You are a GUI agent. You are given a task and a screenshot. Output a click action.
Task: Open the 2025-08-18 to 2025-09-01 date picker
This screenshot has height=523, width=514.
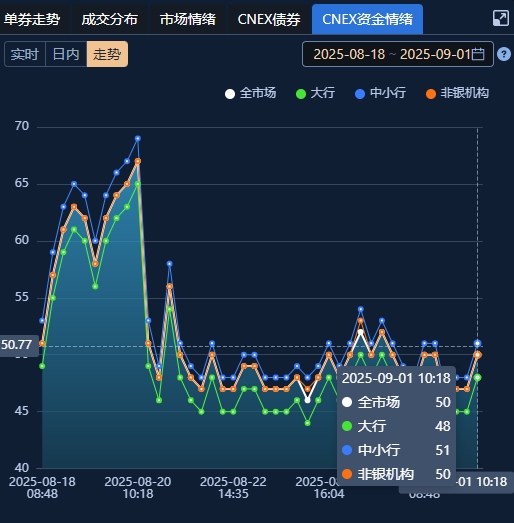coord(398,54)
